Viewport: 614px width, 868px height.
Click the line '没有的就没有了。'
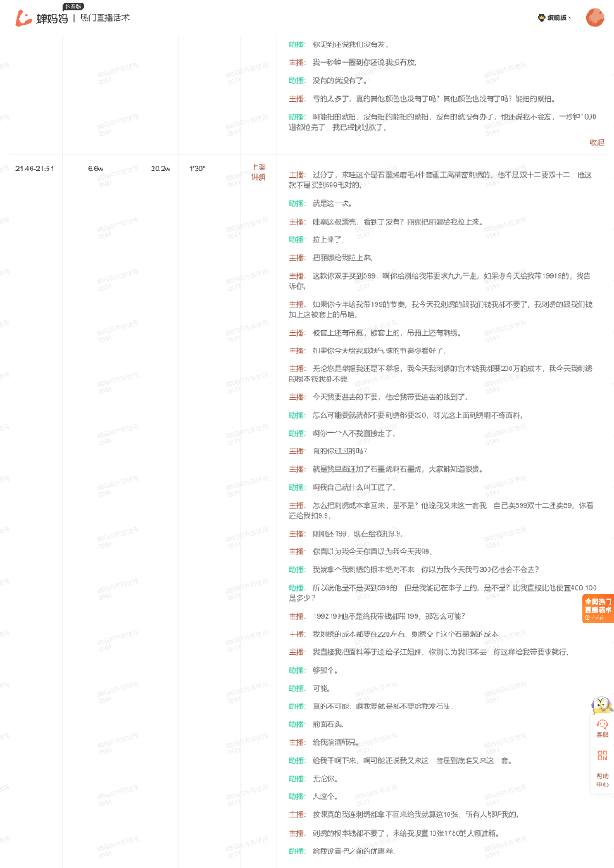pos(339,81)
